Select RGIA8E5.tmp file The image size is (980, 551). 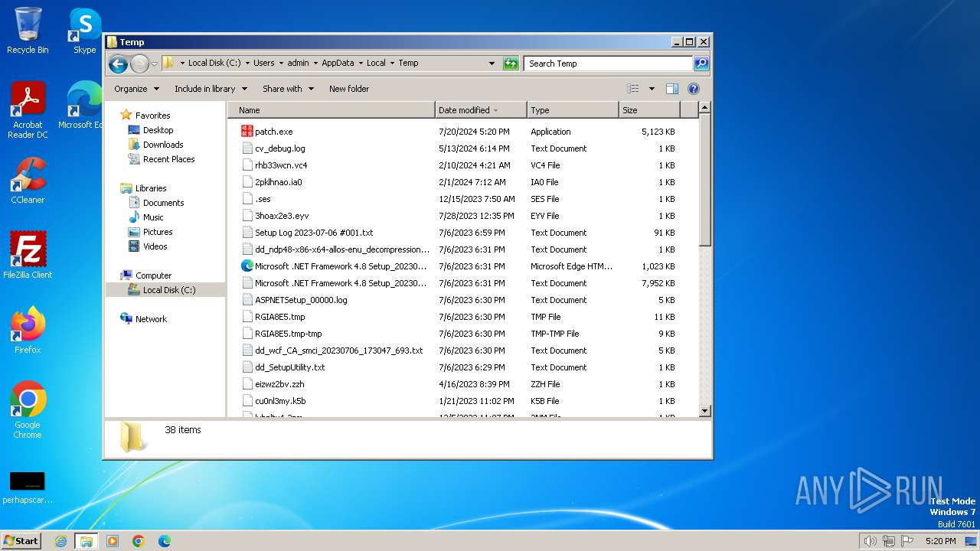279,317
